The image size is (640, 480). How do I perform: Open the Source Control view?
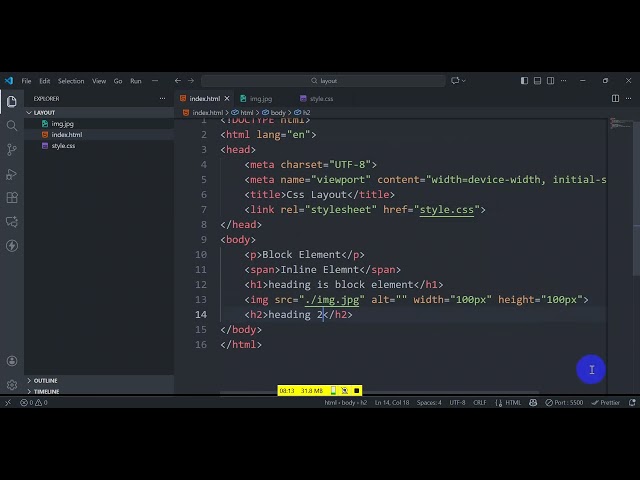(x=12, y=149)
